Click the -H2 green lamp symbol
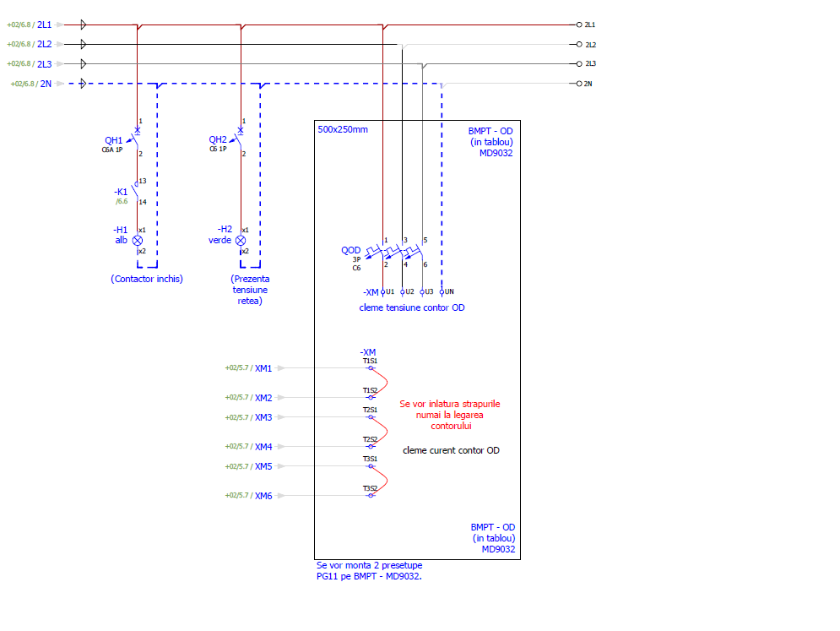 coord(241,240)
